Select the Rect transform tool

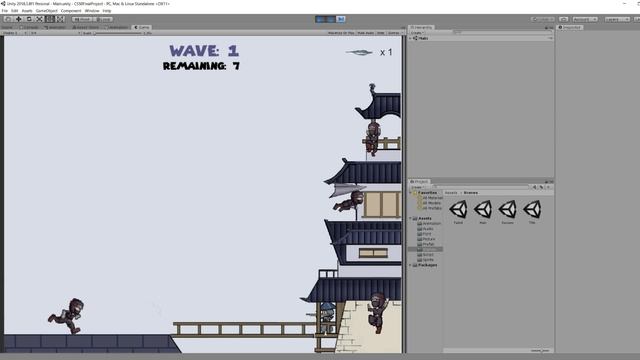(x=50, y=19)
